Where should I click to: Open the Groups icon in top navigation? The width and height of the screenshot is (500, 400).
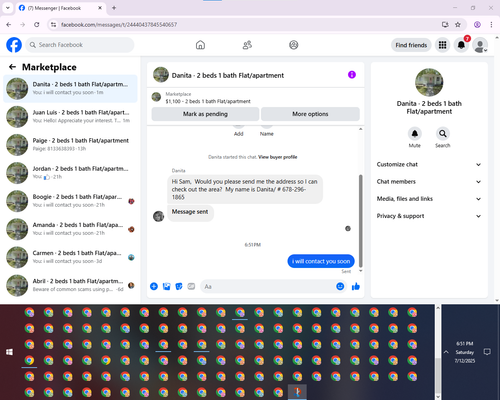coord(294,45)
